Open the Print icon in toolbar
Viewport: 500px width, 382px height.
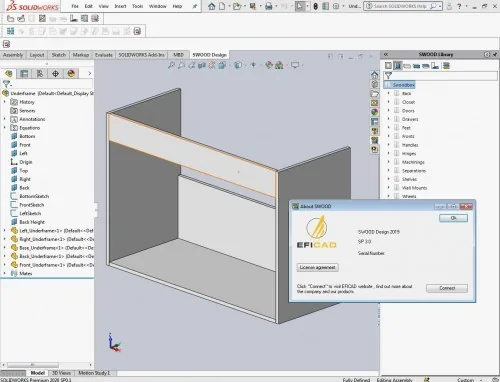pyautogui.click(x=269, y=6)
